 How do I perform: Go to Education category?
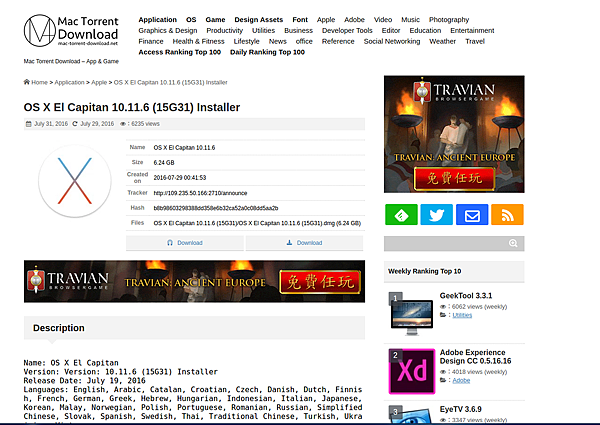[x=425, y=30]
